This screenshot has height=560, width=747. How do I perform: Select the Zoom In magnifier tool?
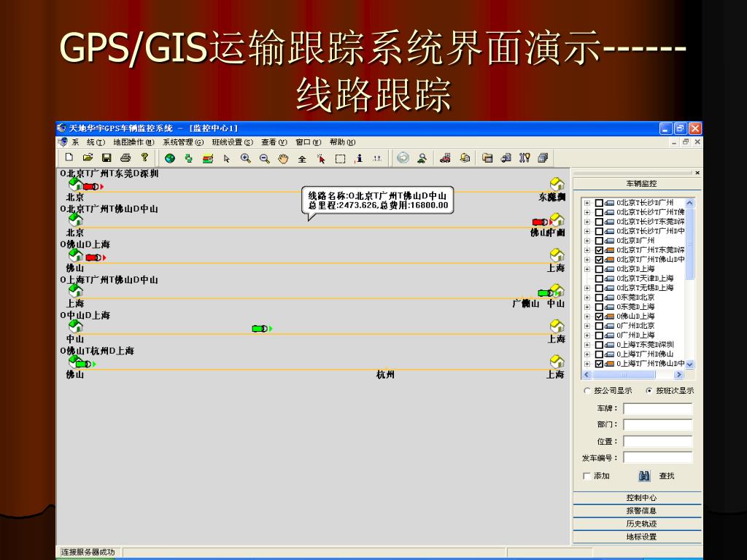245,158
